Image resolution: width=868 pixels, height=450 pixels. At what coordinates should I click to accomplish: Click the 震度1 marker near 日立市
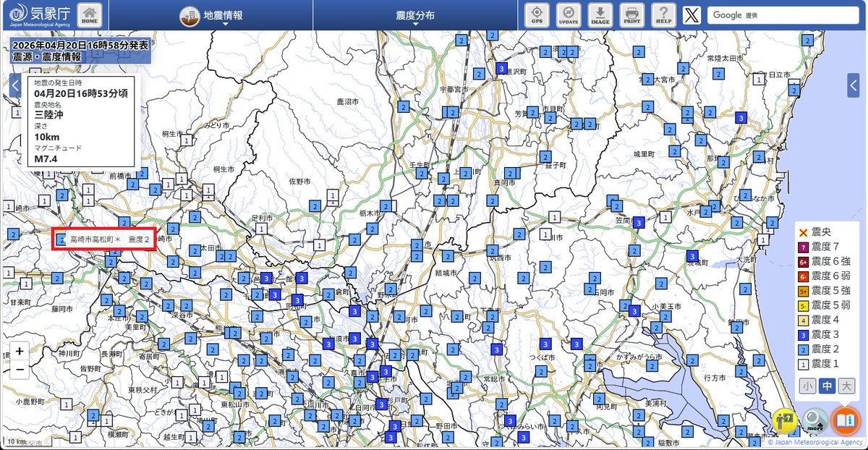(759, 80)
